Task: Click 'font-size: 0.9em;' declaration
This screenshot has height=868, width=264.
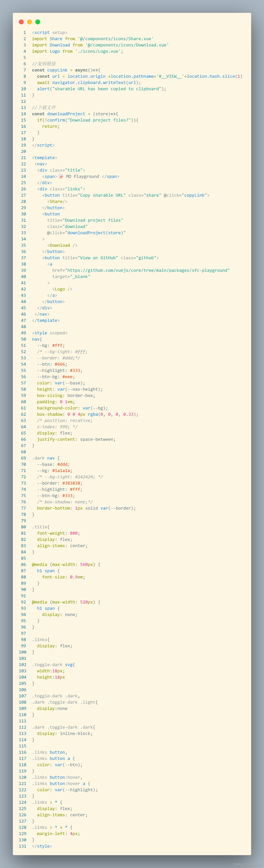Action: tap(63, 577)
